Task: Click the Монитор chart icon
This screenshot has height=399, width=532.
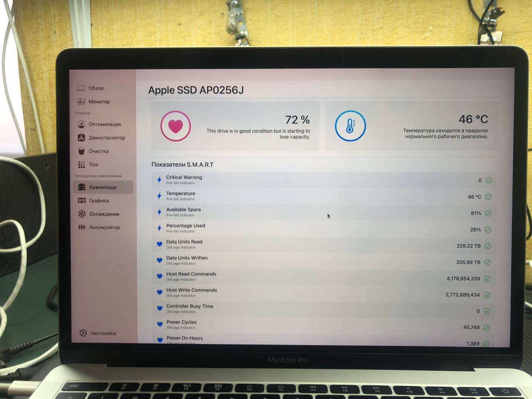Action: point(81,101)
